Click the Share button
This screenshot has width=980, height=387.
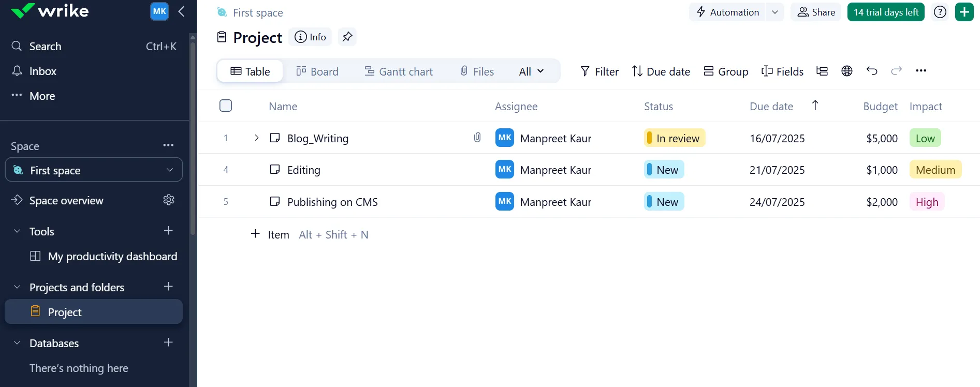816,12
